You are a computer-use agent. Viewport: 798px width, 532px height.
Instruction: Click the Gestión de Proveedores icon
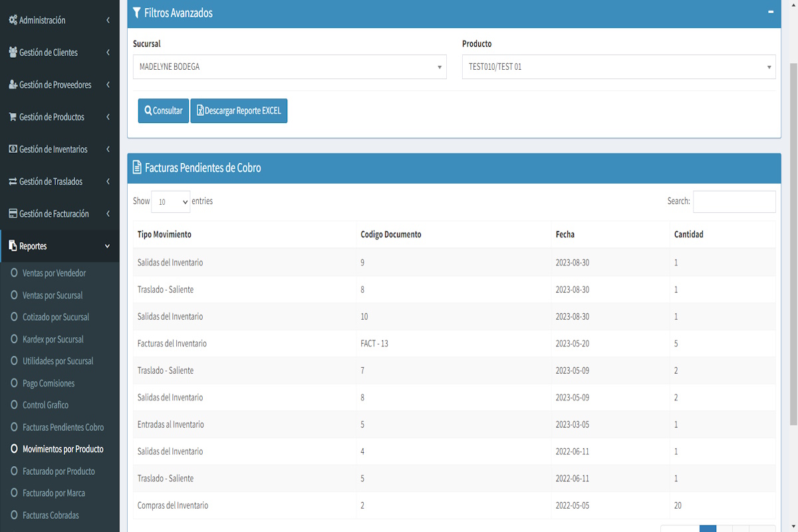13,85
